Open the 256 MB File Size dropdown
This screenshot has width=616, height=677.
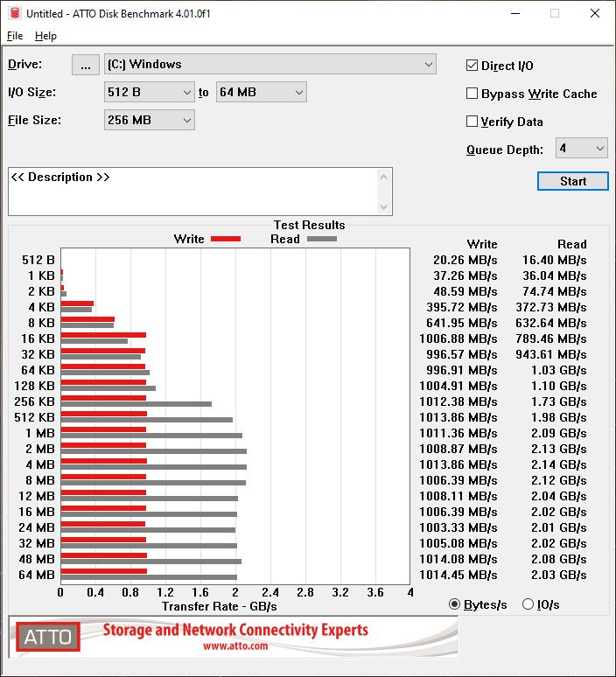(x=150, y=120)
